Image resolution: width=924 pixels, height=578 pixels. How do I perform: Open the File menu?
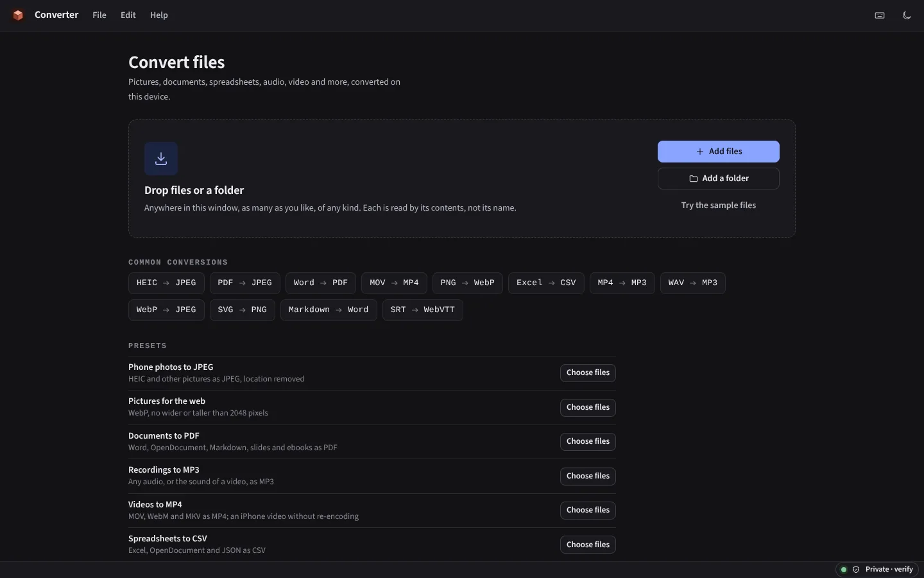point(99,15)
